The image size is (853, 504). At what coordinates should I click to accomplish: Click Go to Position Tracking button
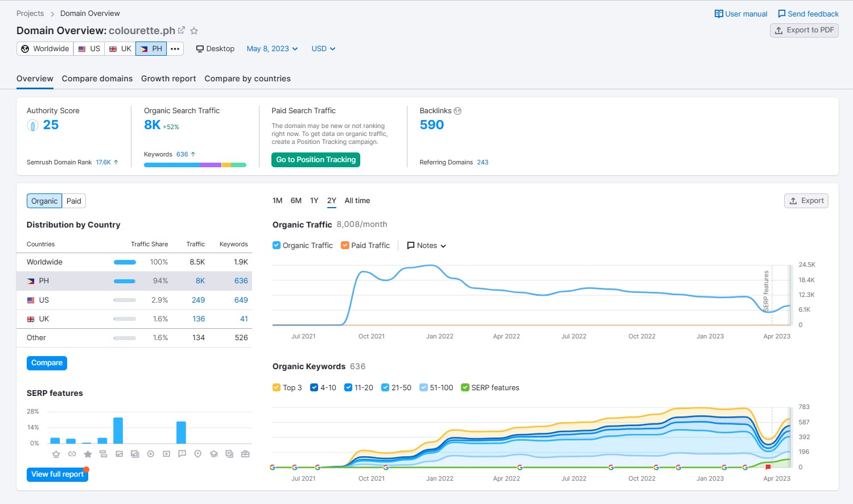(x=316, y=160)
